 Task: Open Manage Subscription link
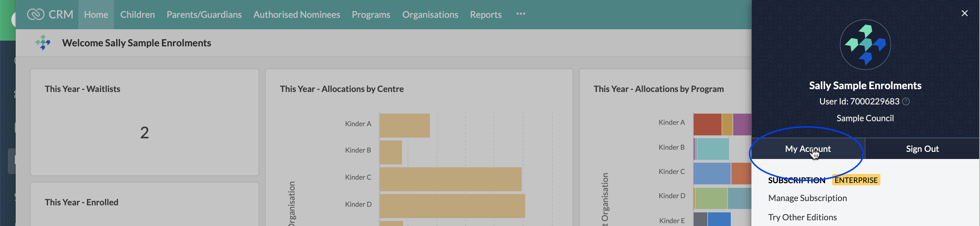(x=807, y=198)
